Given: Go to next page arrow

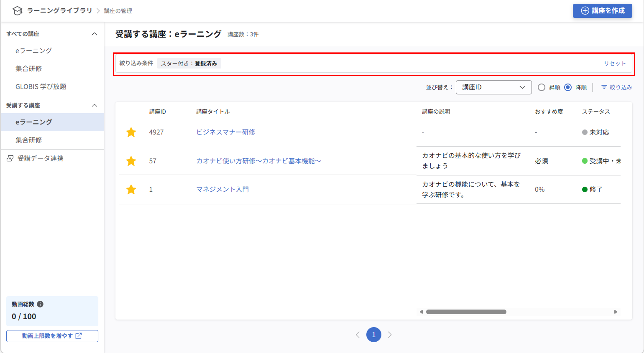Looking at the screenshot, I should [x=390, y=335].
